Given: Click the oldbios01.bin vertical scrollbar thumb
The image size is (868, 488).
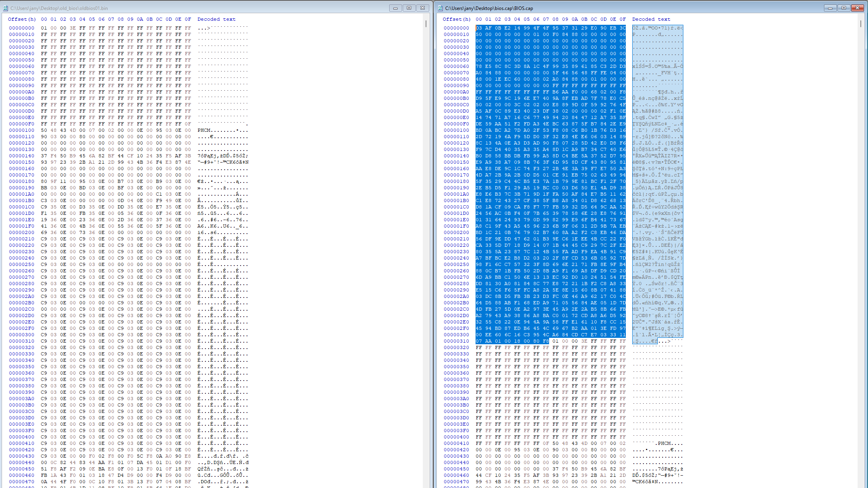Looking at the screenshot, I should [426, 24].
